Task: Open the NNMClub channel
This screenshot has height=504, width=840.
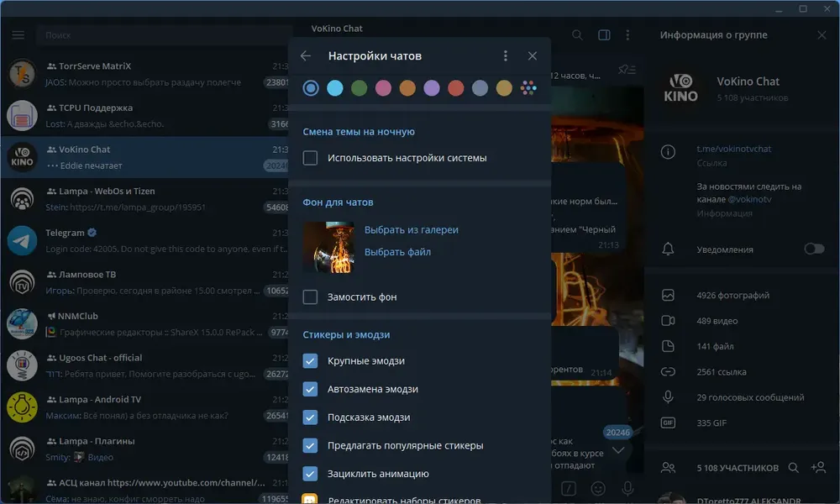Action: 144,324
